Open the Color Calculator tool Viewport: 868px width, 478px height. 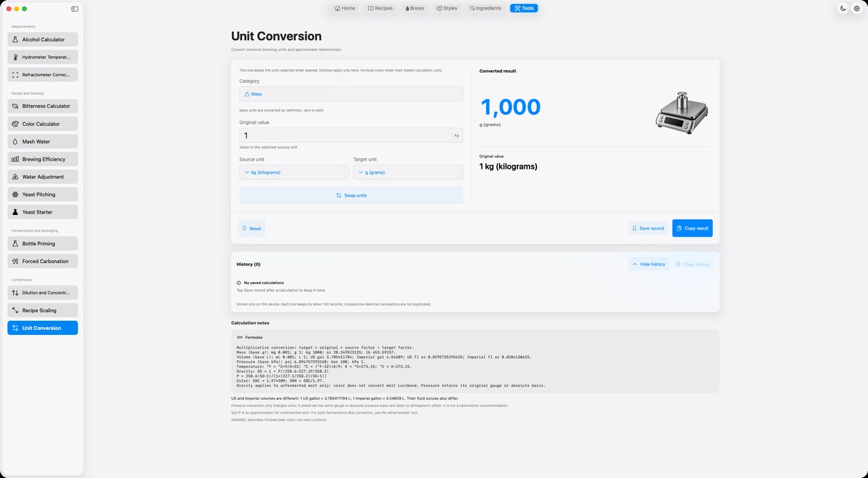pyautogui.click(x=43, y=124)
